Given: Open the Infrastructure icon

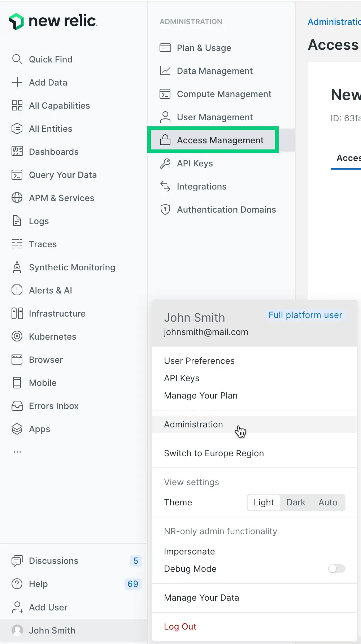Looking at the screenshot, I should click(17, 313).
